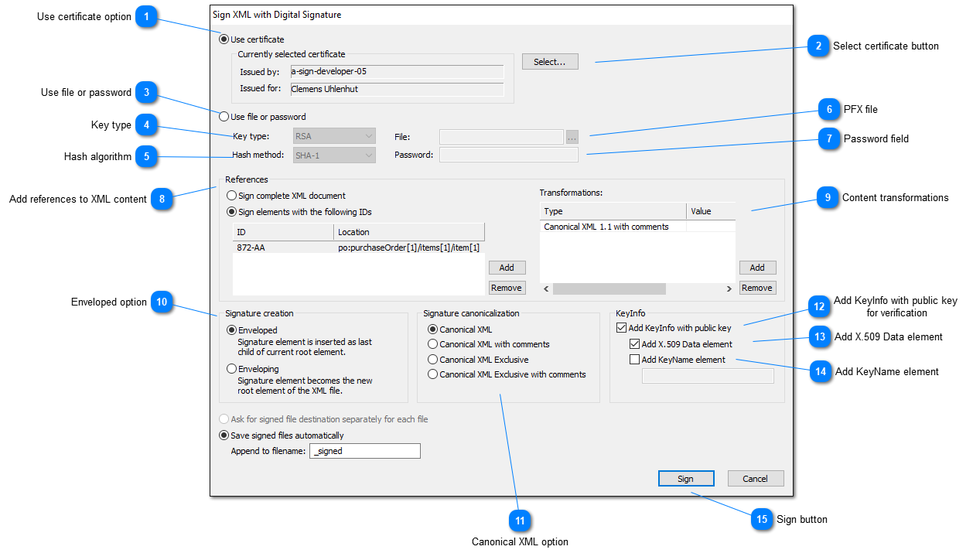973x560 pixels.
Task: Click the Location column header
Action: coord(409,232)
